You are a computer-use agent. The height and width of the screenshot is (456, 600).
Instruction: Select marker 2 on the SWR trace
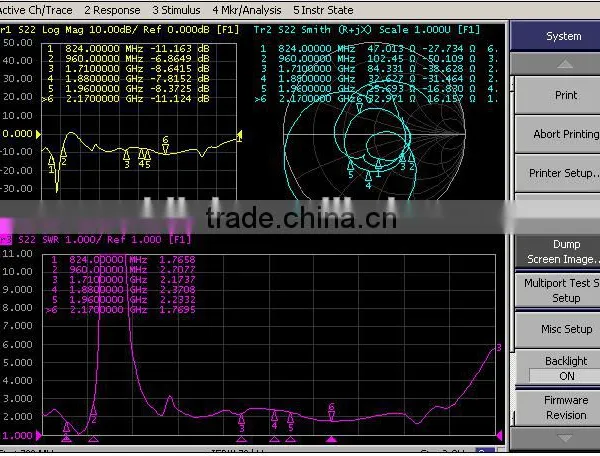coord(93,414)
